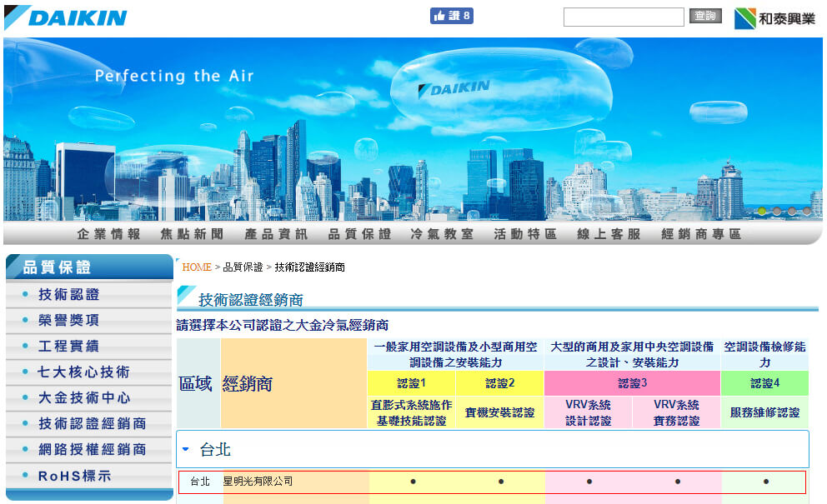827x504 pixels.
Task: Open the 企業情報 menu
Action: click(109, 234)
